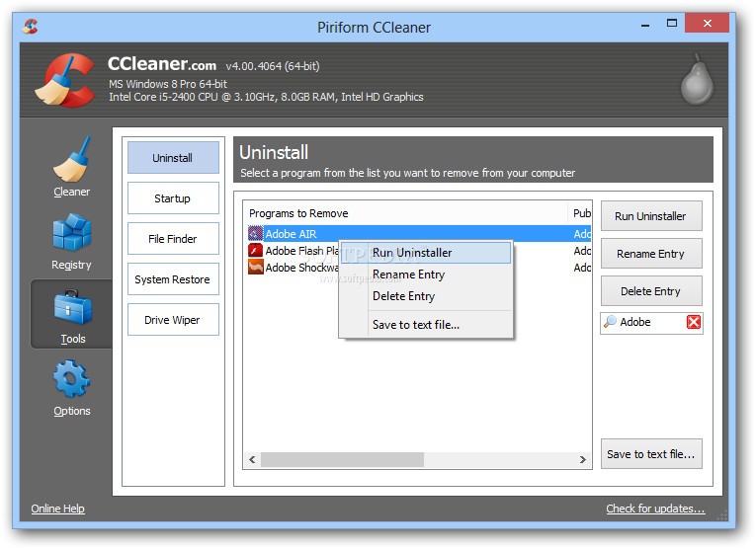
Task: Click the Piriform pear logo
Action: tap(697, 79)
